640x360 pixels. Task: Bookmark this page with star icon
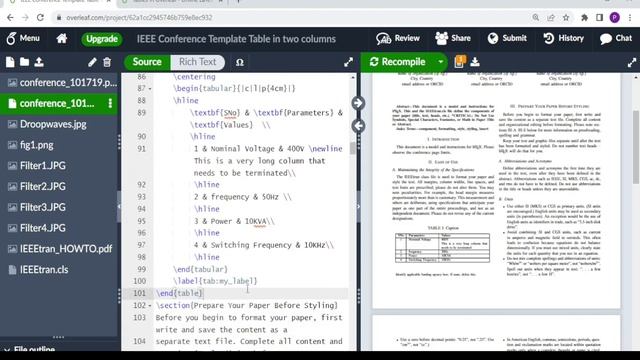[x=566, y=18]
